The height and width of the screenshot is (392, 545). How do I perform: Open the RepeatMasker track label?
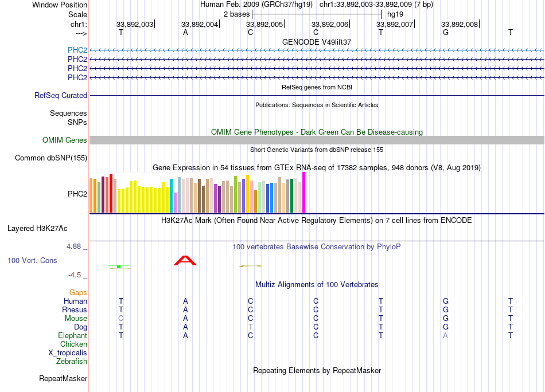pyautogui.click(x=63, y=378)
